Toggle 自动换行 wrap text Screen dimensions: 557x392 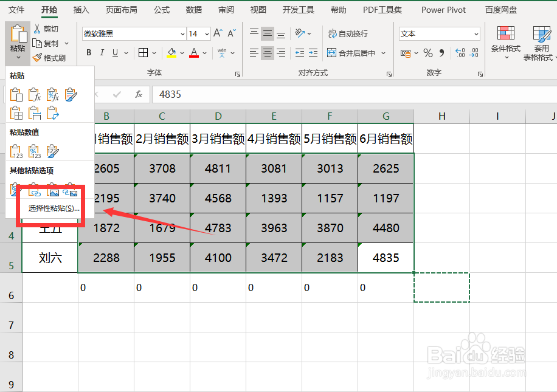(x=348, y=34)
